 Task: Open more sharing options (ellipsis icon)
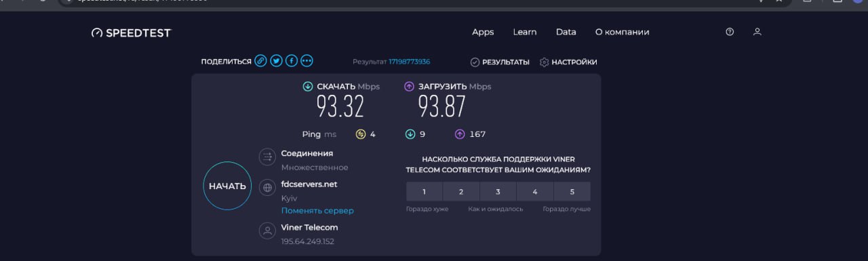point(307,61)
